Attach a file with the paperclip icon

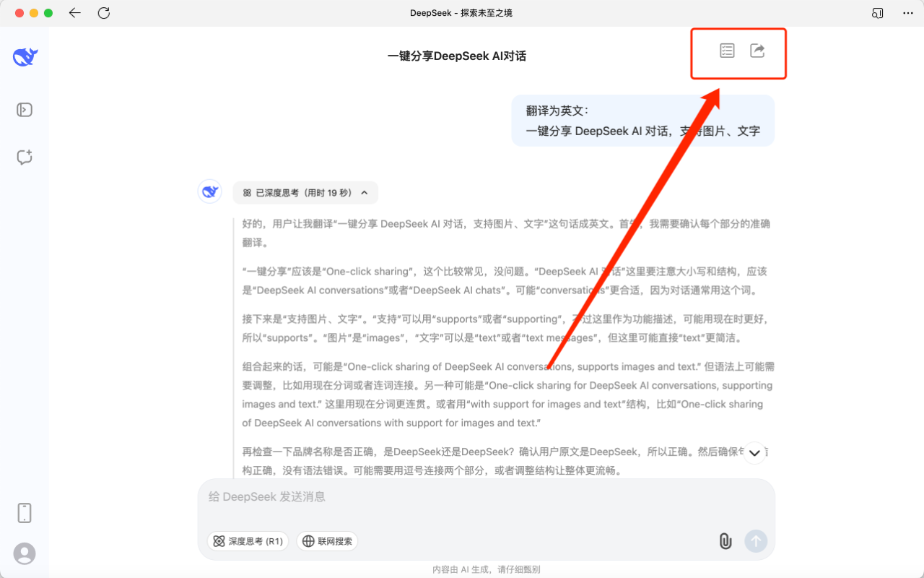(725, 541)
